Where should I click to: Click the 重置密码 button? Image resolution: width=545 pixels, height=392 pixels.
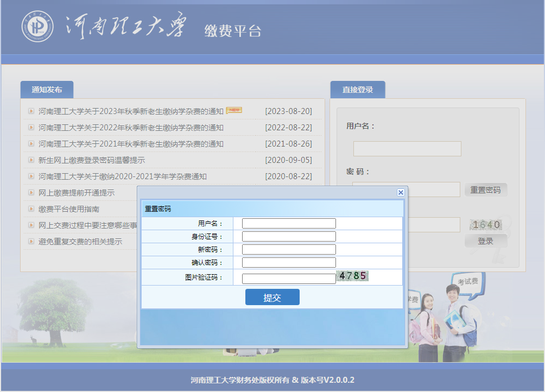click(486, 189)
